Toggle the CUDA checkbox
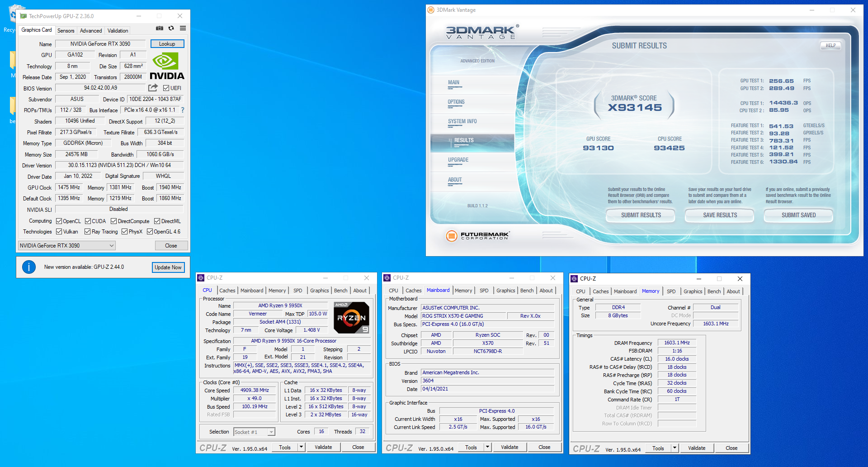The image size is (868, 467). [x=88, y=221]
